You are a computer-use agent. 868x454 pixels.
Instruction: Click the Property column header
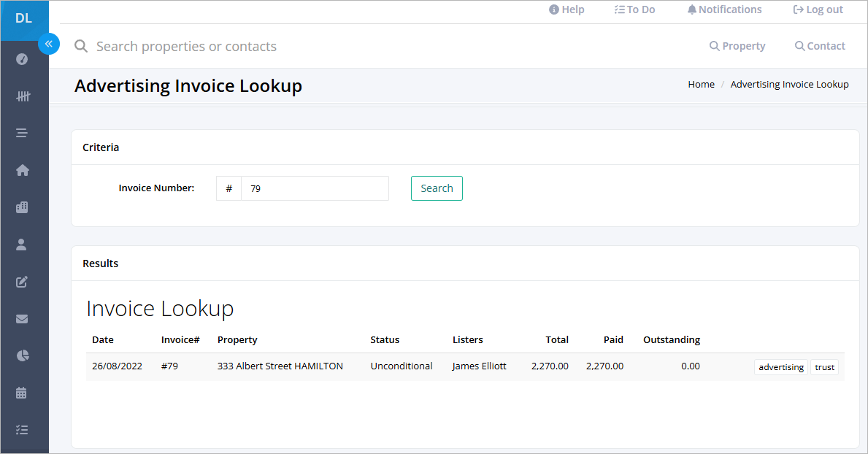pyautogui.click(x=237, y=340)
